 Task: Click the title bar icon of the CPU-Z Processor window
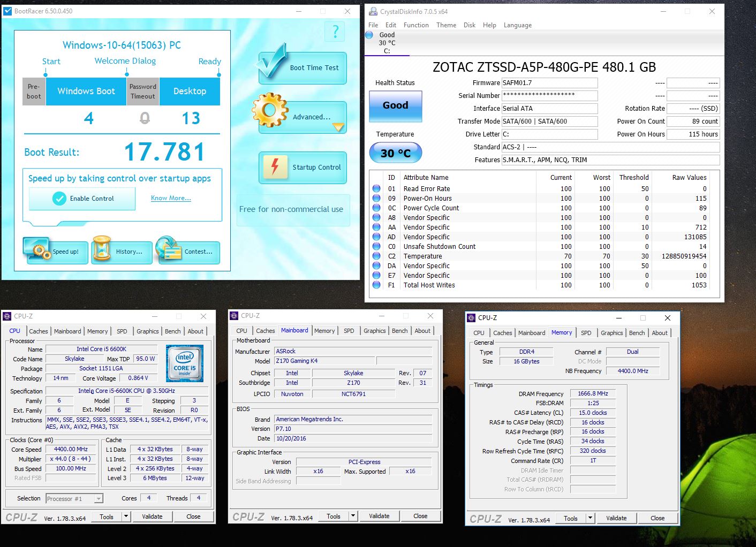pyautogui.click(x=7, y=316)
